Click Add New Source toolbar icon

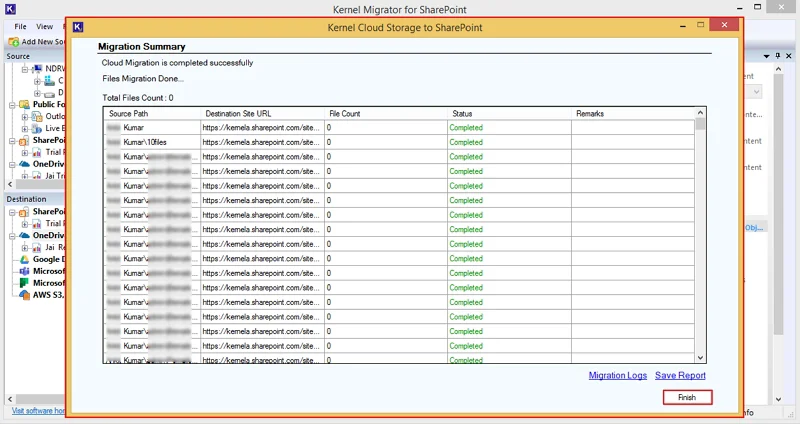click(x=14, y=41)
